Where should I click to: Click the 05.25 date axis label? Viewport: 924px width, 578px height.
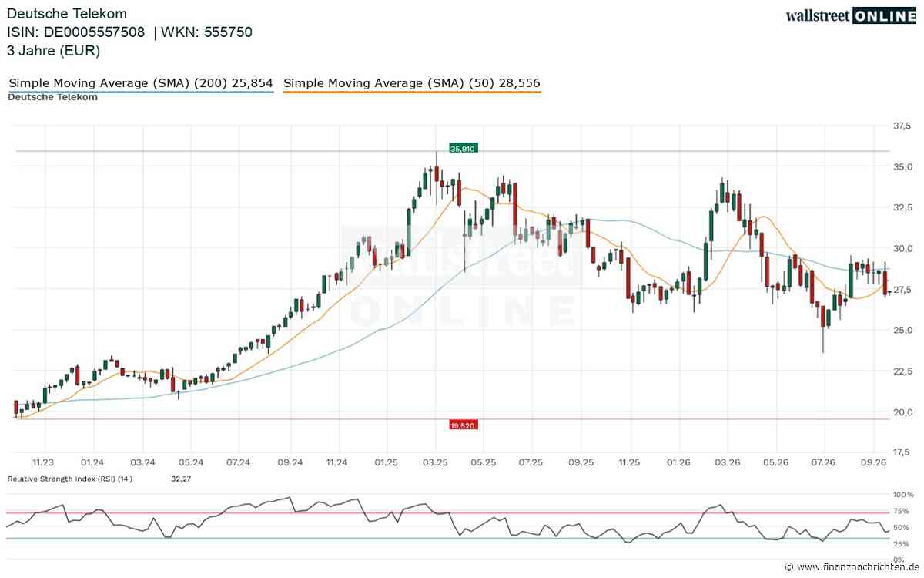point(483,462)
